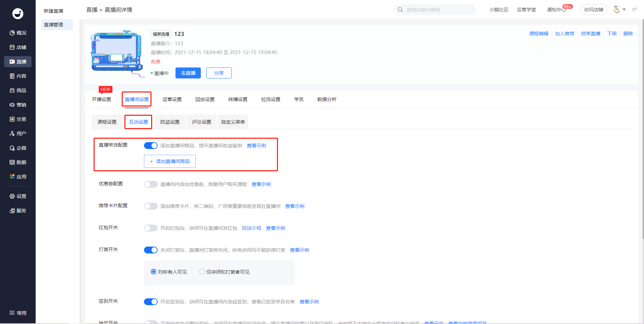
Task: Enable the 优惠券配置 toggle
Action: coord(151,184)
